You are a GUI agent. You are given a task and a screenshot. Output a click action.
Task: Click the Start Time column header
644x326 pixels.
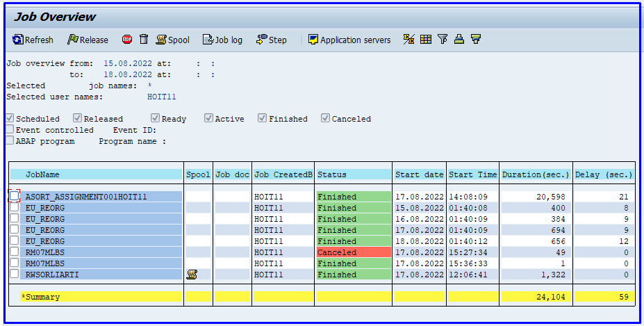[472, 174]
